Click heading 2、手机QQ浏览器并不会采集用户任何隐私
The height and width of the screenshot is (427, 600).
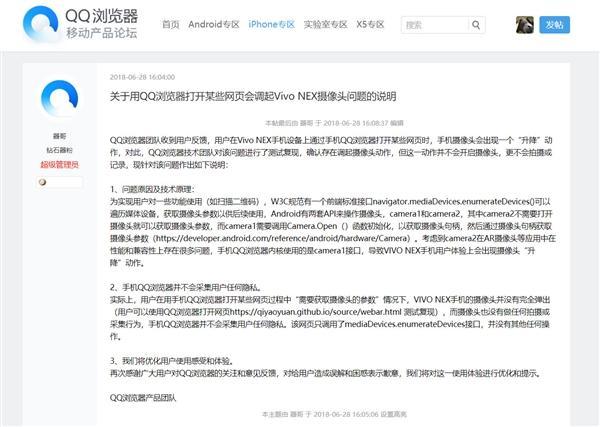point(186,287)
